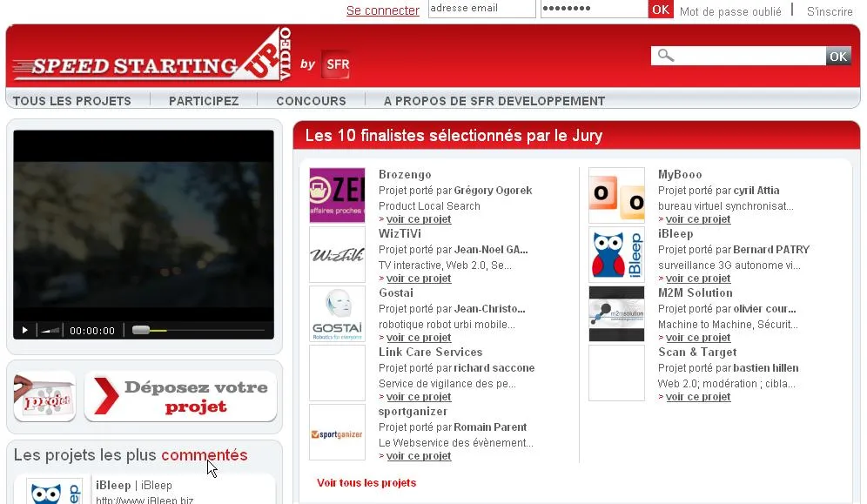Click the magnifier icon in search box

click(666, 56)
